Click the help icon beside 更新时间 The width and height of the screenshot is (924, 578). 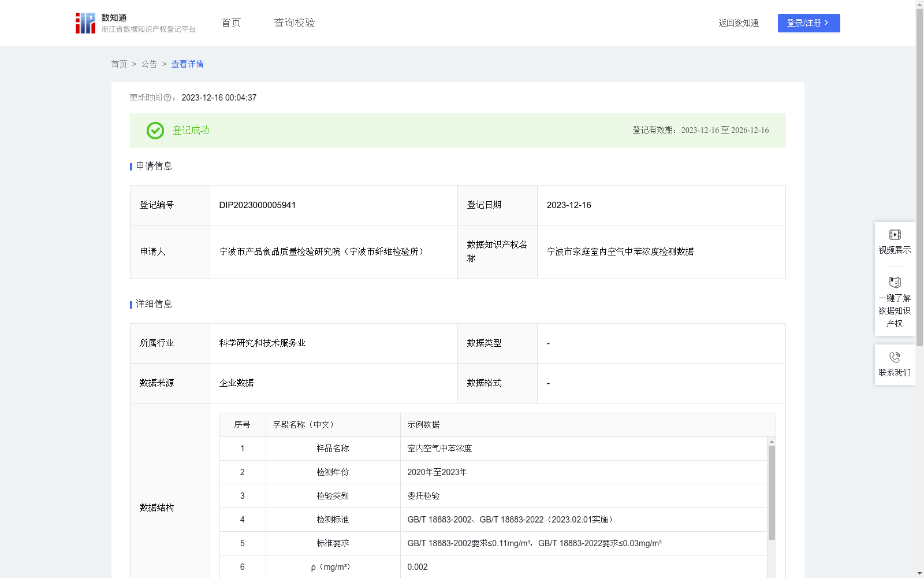pos(167,98)
